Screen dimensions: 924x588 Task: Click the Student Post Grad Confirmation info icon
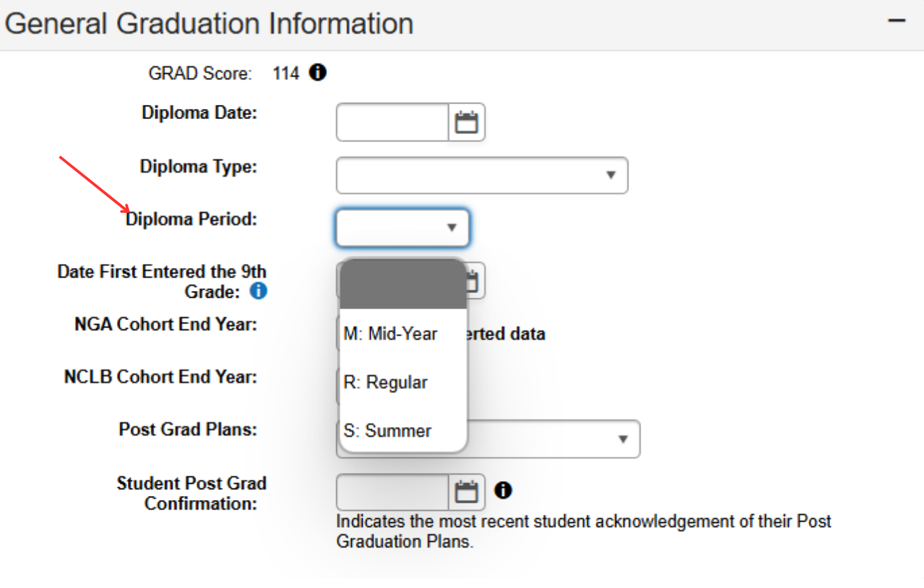(503, 490)
